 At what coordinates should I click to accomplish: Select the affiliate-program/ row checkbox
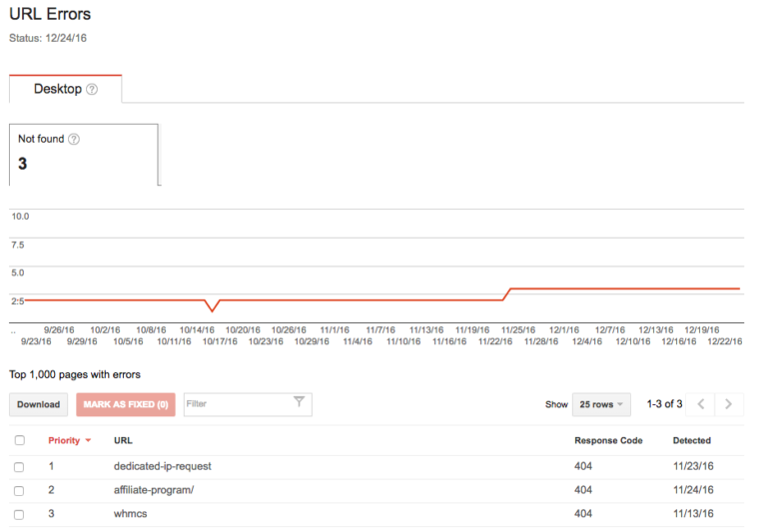(20, 490)
